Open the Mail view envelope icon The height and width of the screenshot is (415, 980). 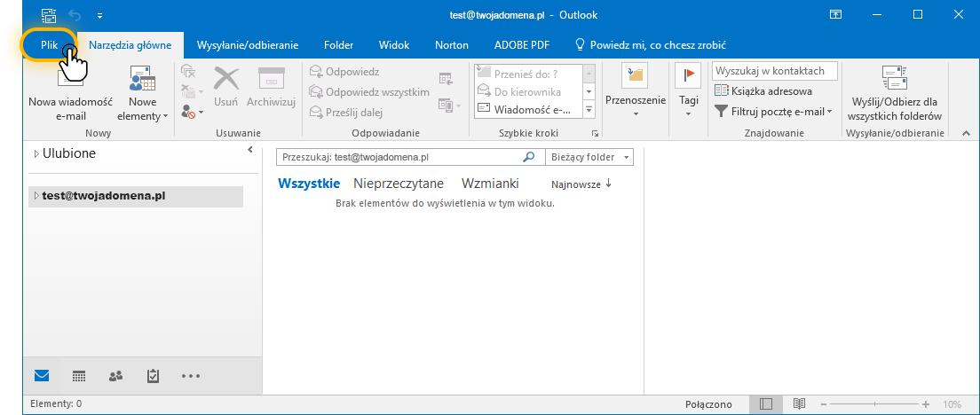coord(41,376)
